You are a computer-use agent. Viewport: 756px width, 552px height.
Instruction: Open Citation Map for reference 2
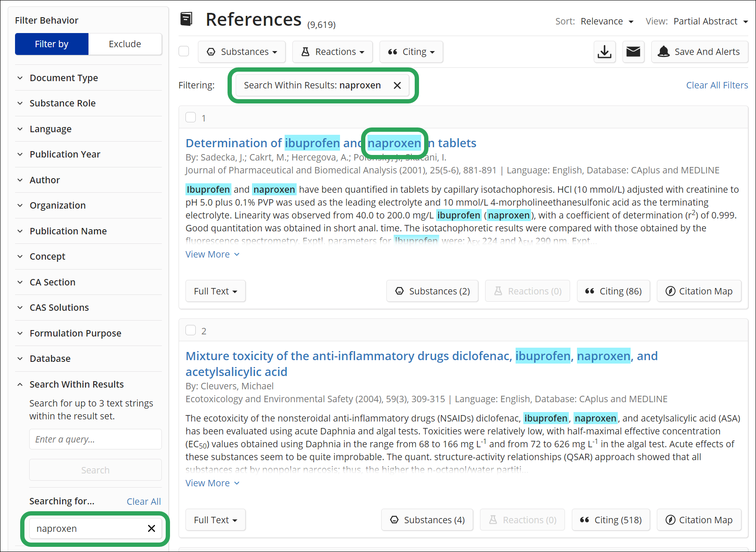[699, 520]
